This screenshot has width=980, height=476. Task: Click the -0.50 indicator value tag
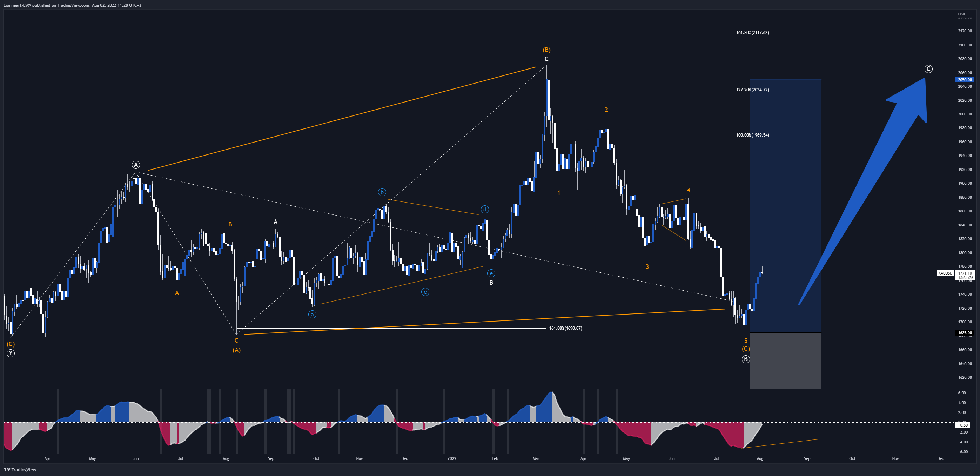(963, 425)
